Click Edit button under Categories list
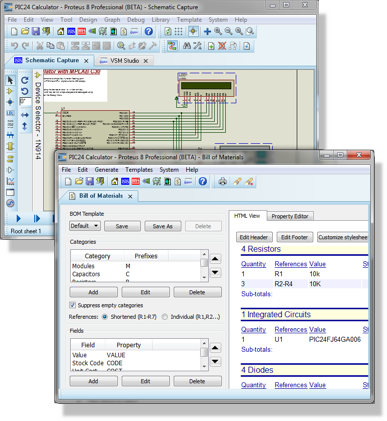This screenshot has height=421, width=387. [x=145, y=292]
